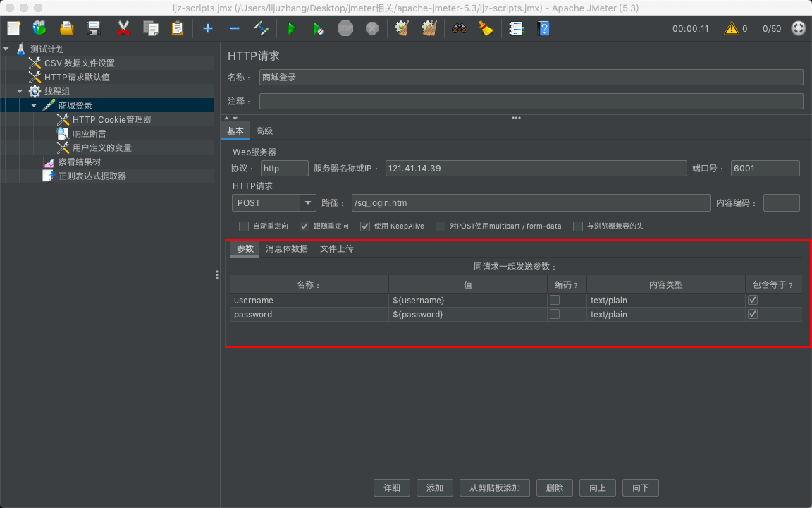The height and width of the screenshot is (508, 812).
Task: Click the Search binoculars icon
Action: [x=460, y=28]
